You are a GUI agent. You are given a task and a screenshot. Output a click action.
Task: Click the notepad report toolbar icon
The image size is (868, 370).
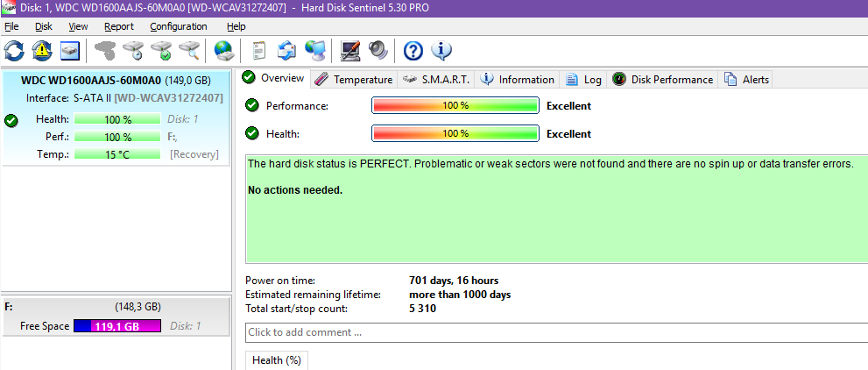pyautogui.click(x=258, y=51)
